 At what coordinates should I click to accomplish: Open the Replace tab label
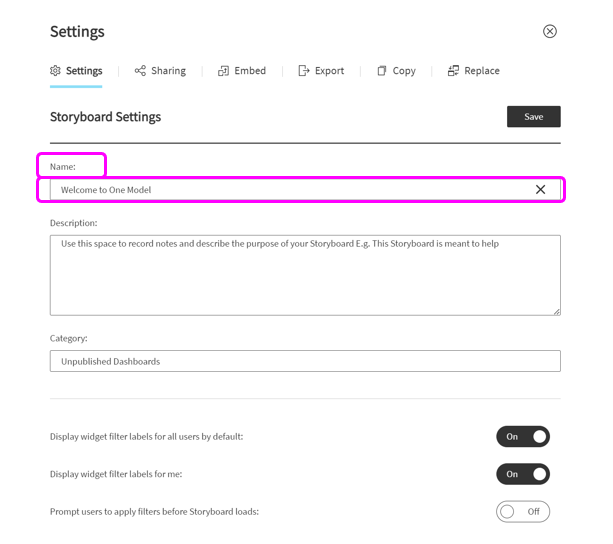point(482,71)
